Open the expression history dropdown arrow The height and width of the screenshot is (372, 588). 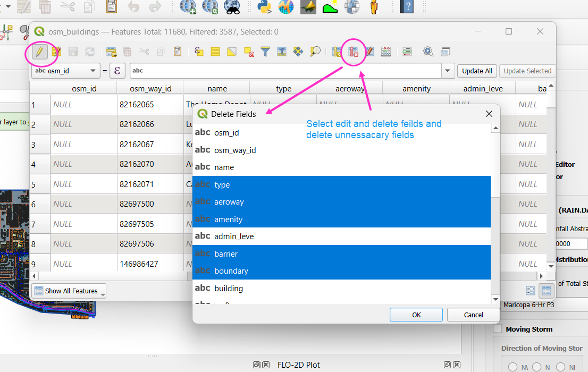447,71
